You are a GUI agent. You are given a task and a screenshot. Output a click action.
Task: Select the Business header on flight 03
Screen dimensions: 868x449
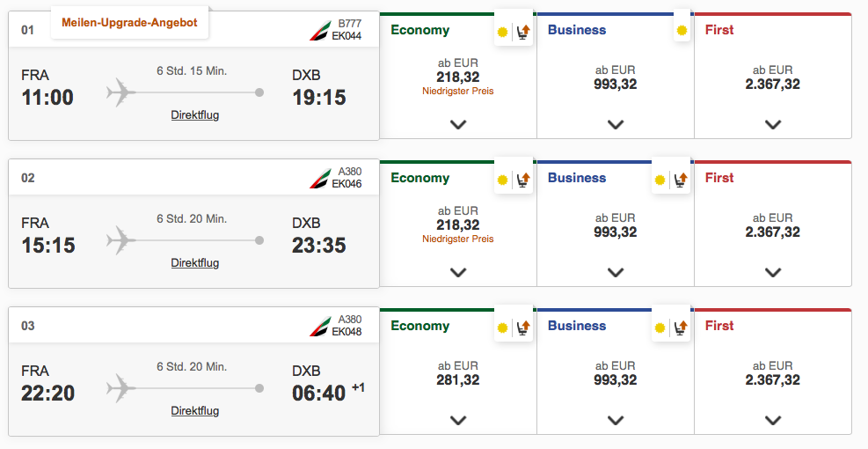576,326
